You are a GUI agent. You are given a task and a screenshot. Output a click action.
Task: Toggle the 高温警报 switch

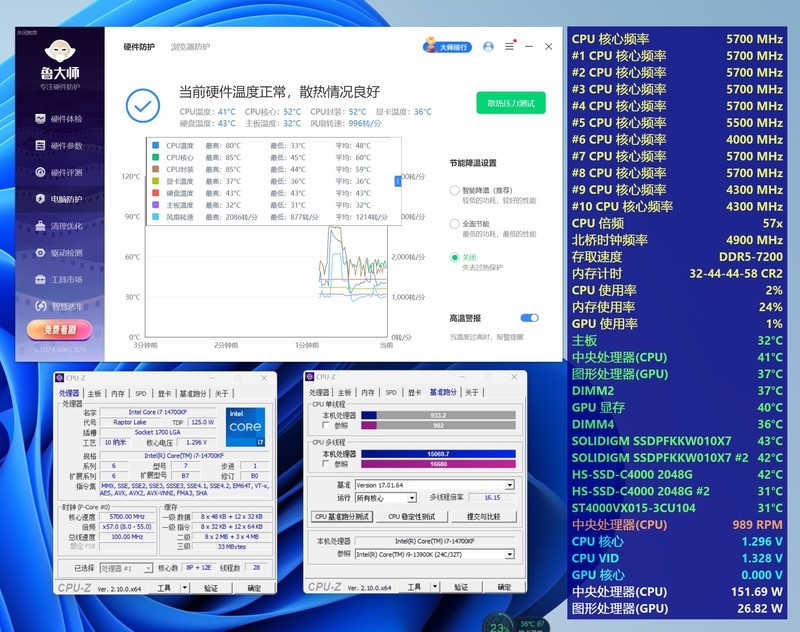529,318
